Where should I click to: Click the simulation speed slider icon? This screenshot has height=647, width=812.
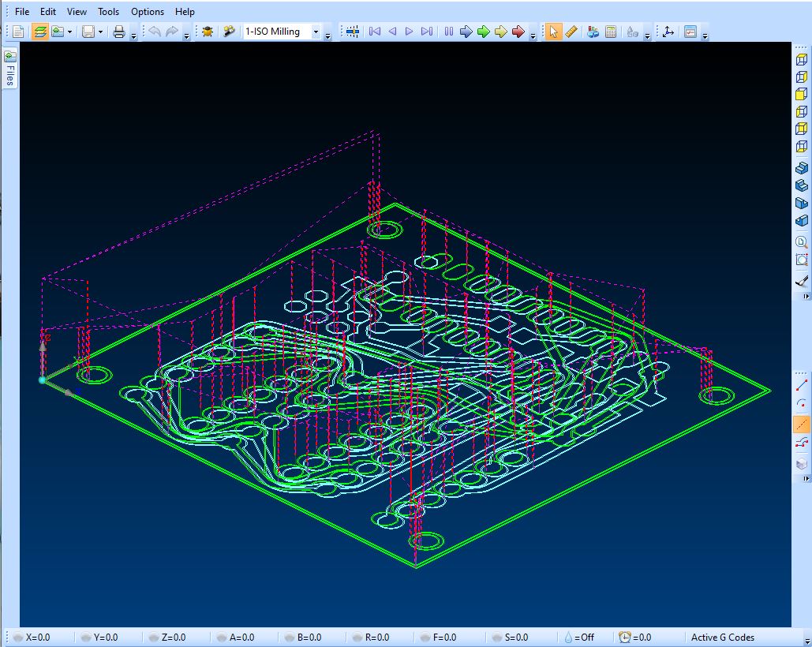pos(352,32)
